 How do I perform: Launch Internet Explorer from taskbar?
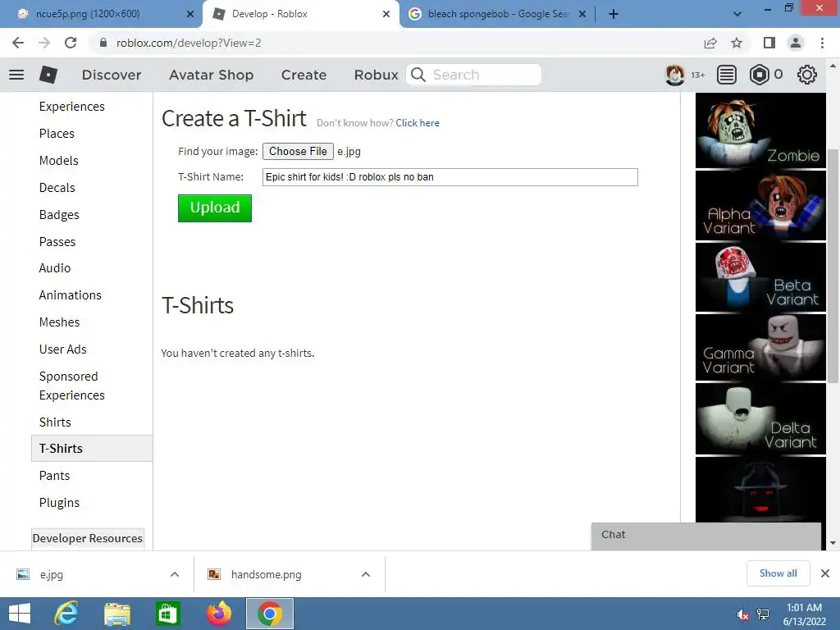click(x=66, y=614)
